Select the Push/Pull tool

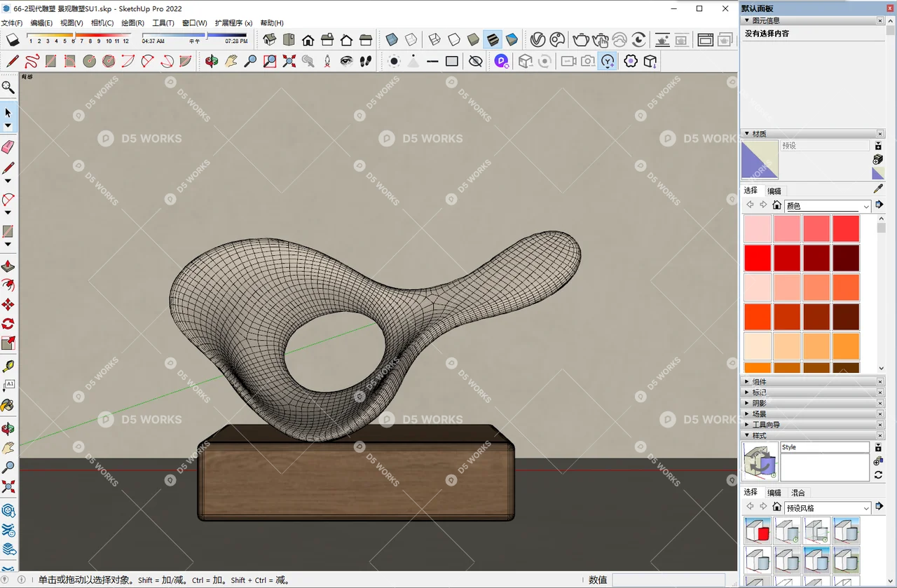click(8, 266)
